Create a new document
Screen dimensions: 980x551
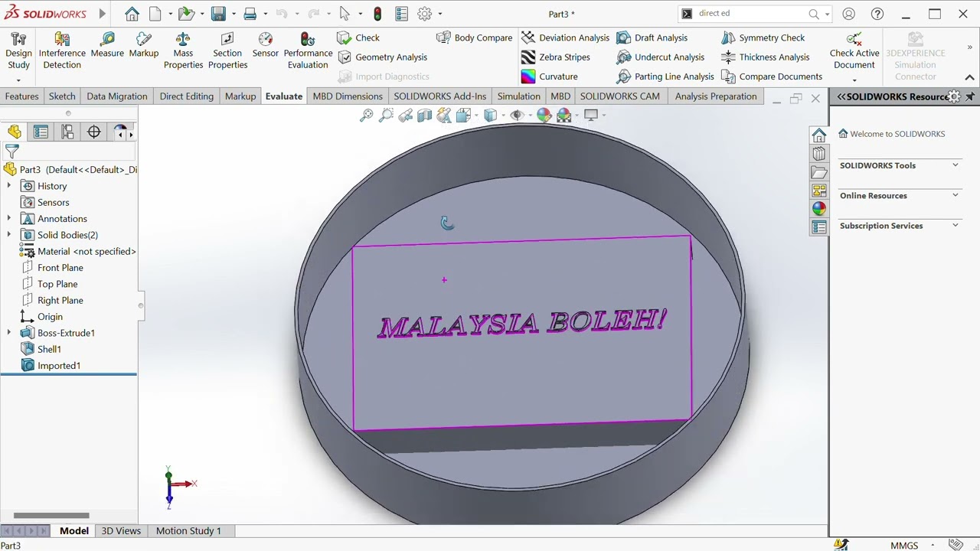click(x=155, y=14)
